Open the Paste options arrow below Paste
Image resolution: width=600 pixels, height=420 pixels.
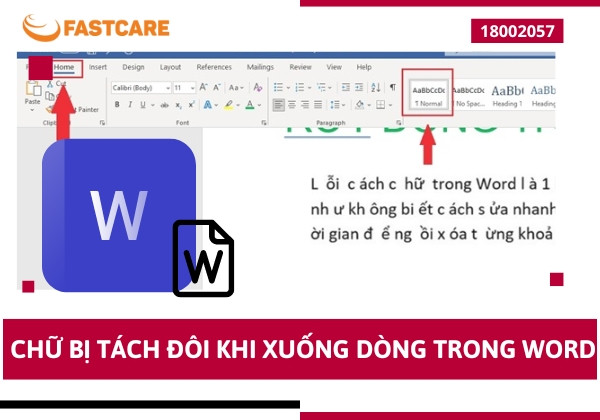[32, 110]
